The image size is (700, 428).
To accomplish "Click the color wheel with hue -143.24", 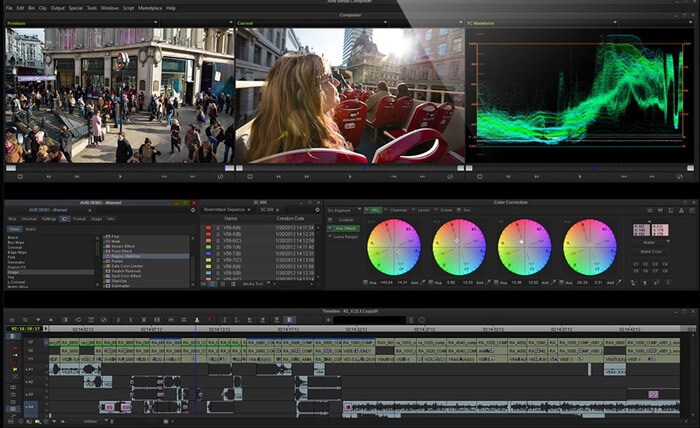I will pos(394,247).
